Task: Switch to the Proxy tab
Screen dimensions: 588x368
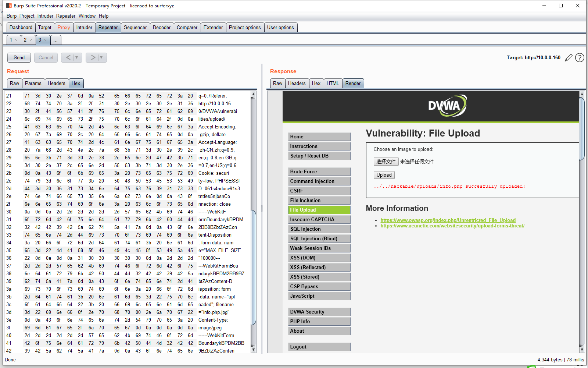Action: (64, 28)
